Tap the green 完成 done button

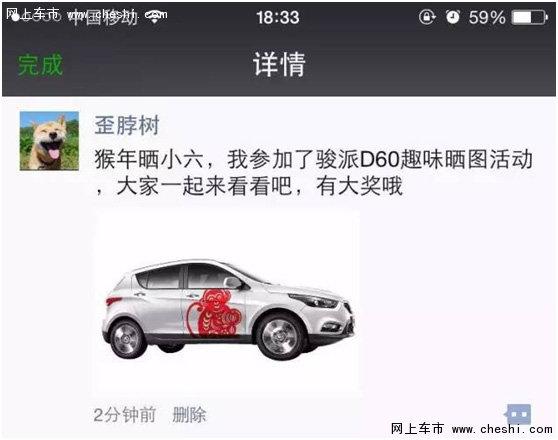point(40,65)
